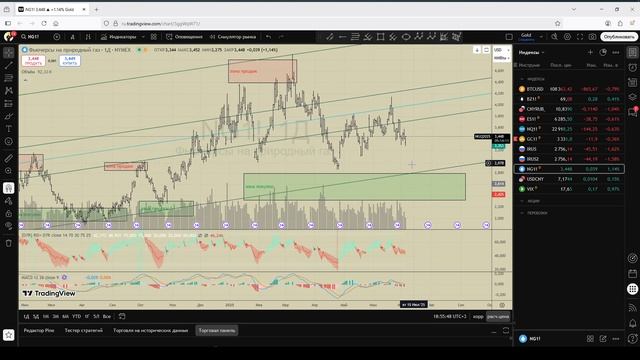Viewport: 640px width, 360px height.
Task: Start the Симулятор рынка replay
Action: pos(233,37)
